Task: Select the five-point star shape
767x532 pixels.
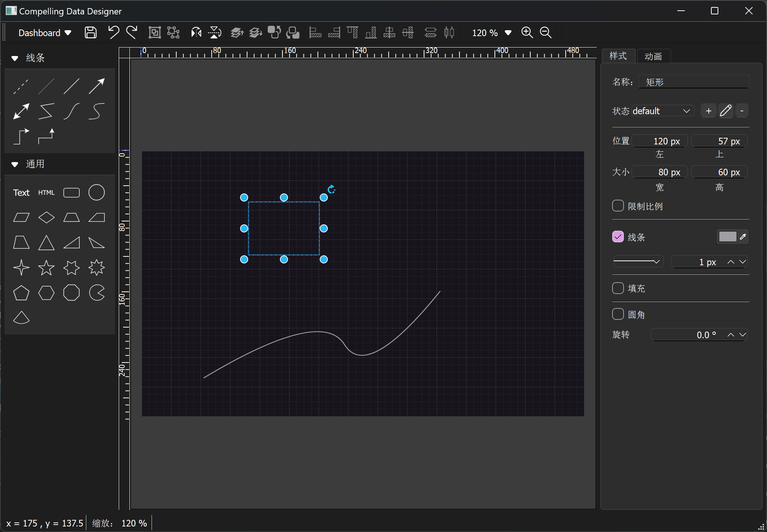Action: pos(46,267)
